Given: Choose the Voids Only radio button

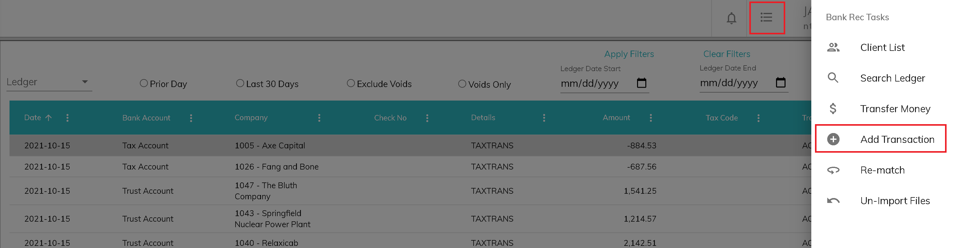Looking at the screenshot, I should click(462, 84).
